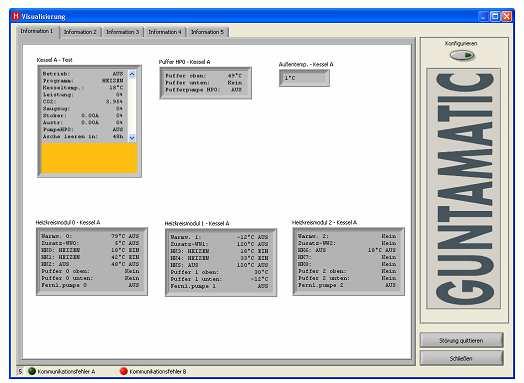Select the PumpeHP0 row in Kessel A

[x=83, y=129]
